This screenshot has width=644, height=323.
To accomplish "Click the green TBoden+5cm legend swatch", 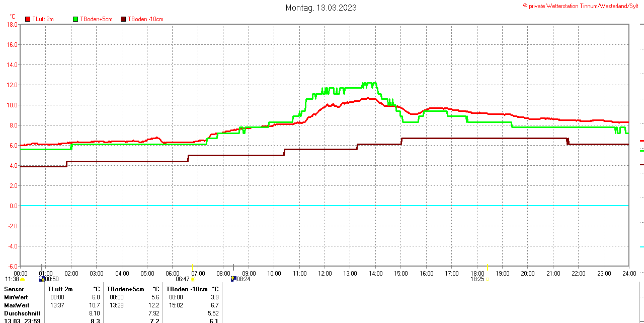I will pyautogui.click(x=76, y=19).
